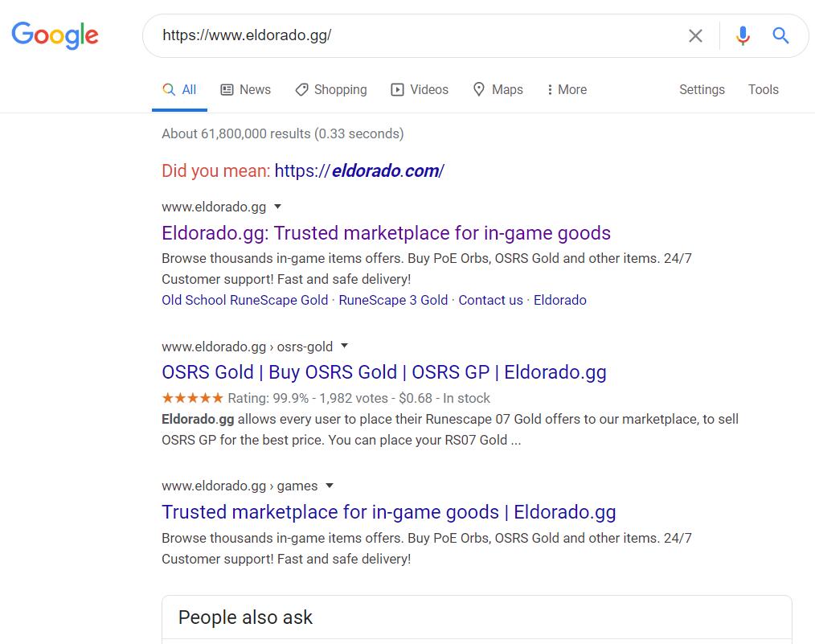Expand dropdown arrow next to www.eldorado.gg
This screenshot has width=815, height=644.
pyautogui.click(x=277, y=207)
